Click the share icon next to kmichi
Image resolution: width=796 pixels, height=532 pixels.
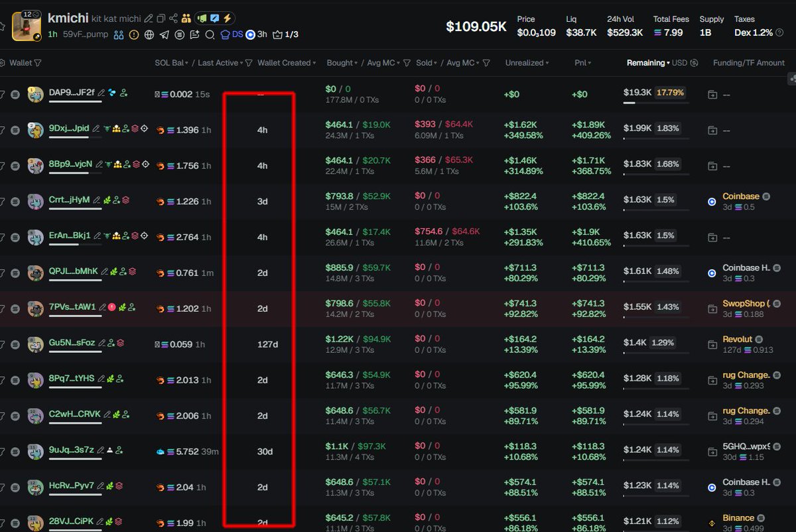click(174, 19)
